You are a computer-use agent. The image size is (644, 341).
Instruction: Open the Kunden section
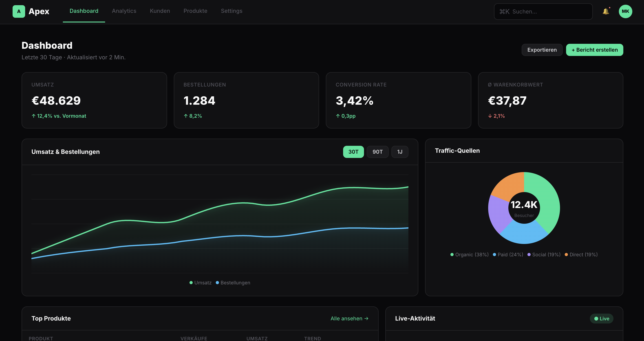[160, 11]
